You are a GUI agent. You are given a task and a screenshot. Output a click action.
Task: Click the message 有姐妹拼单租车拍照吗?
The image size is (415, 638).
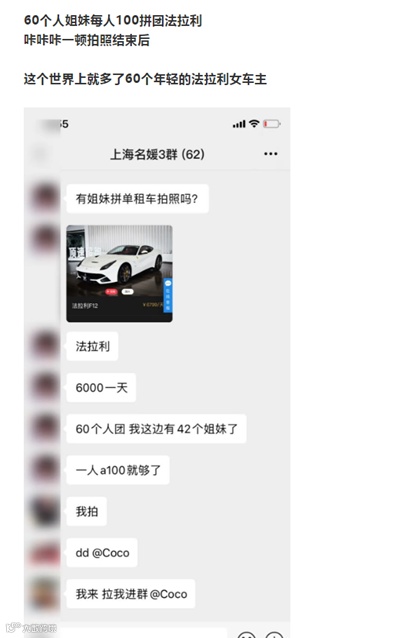click(138, 199)
